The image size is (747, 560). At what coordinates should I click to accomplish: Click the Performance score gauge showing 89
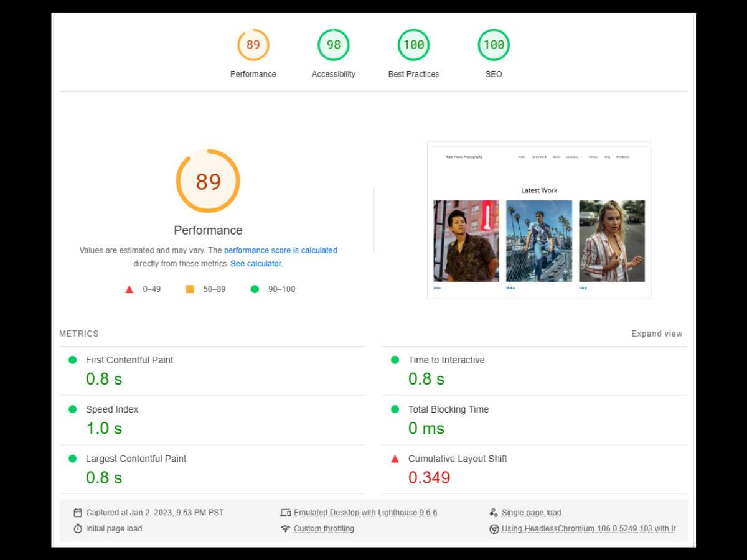[253, 45]
